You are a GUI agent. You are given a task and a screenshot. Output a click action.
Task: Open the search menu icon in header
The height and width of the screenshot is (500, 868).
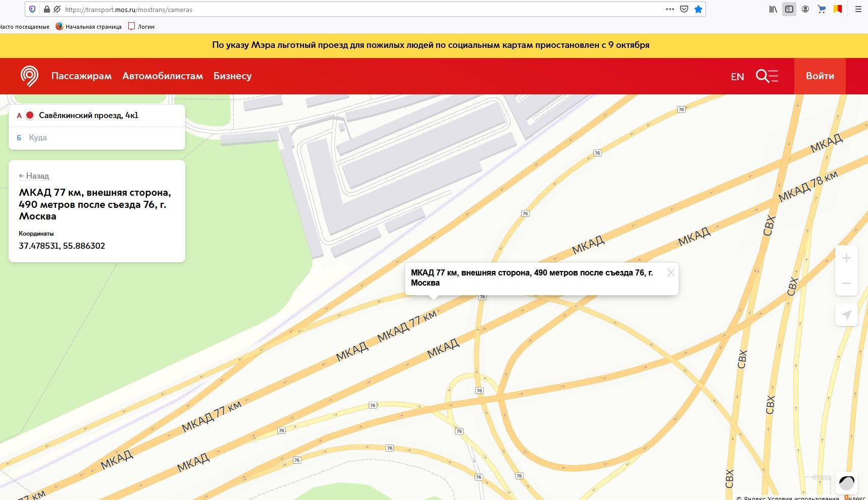767,76
